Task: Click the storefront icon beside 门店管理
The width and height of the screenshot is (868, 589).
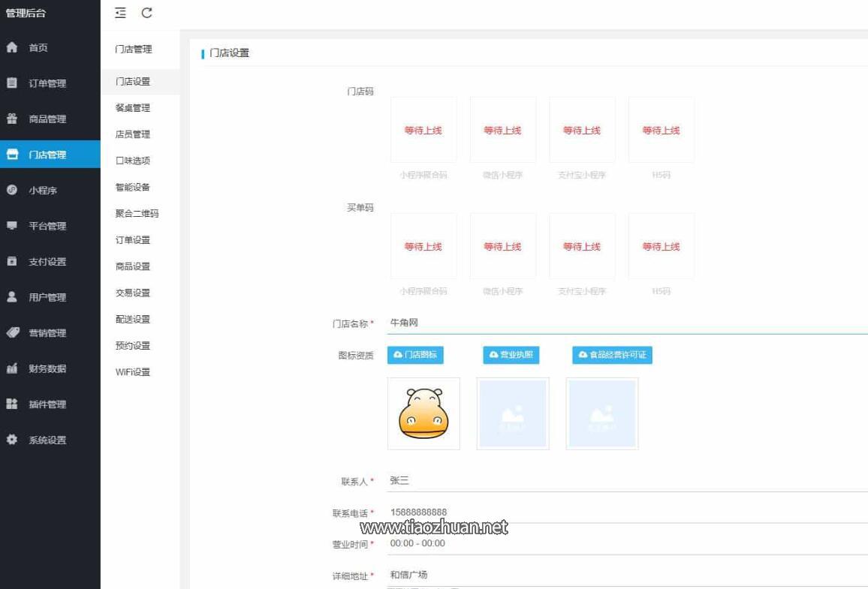Action: [12, 155]
